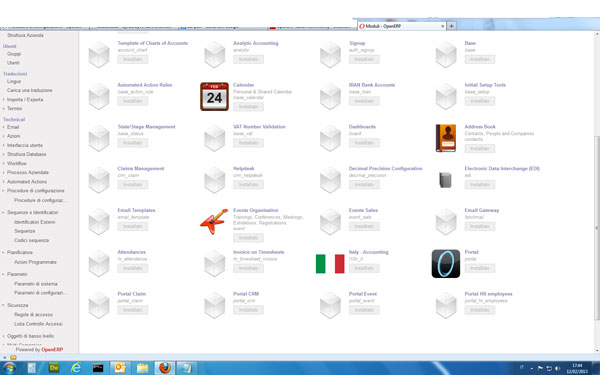
Task: Open the Dreamweaver taskbar icon
Action: (54, 368)
